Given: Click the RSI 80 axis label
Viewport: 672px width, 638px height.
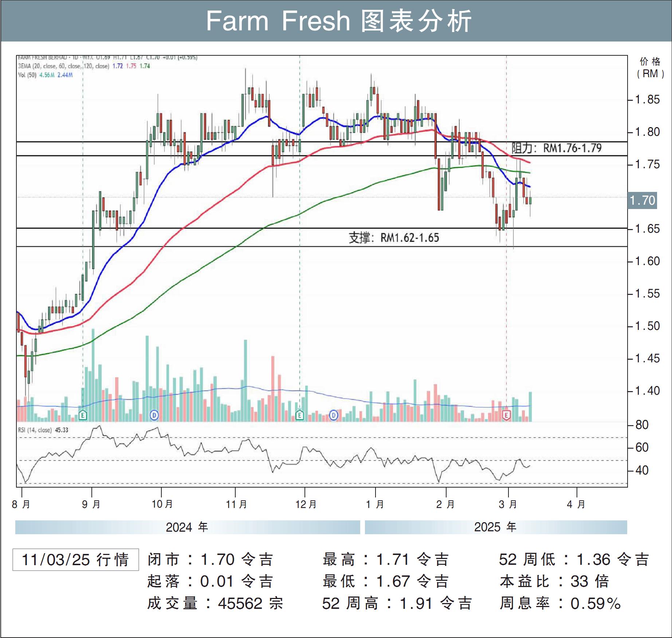Looking at the screenshot, I should click(642, 425).
